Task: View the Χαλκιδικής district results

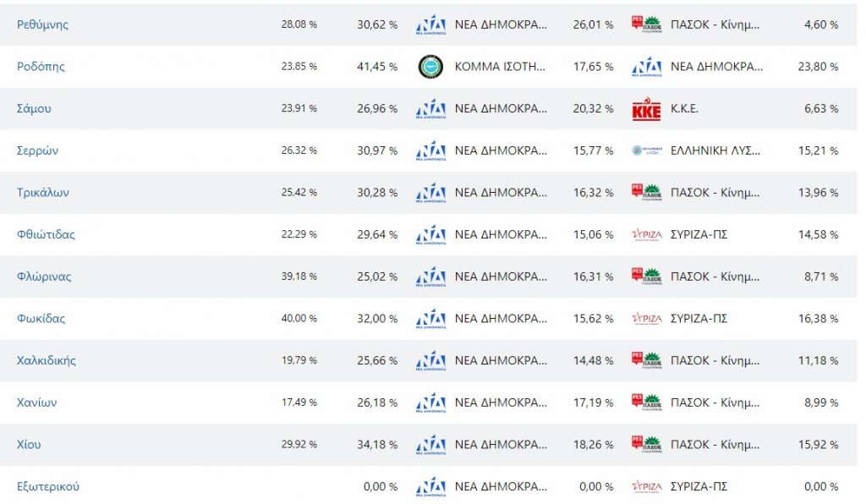Action: pyautogui.click(x=47, y=360)
